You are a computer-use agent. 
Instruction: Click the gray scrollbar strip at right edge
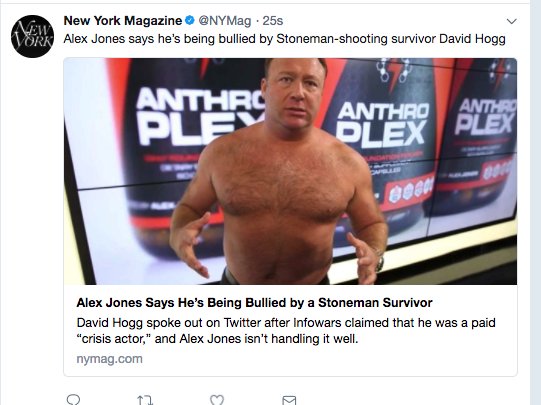[x=535, y=202]
